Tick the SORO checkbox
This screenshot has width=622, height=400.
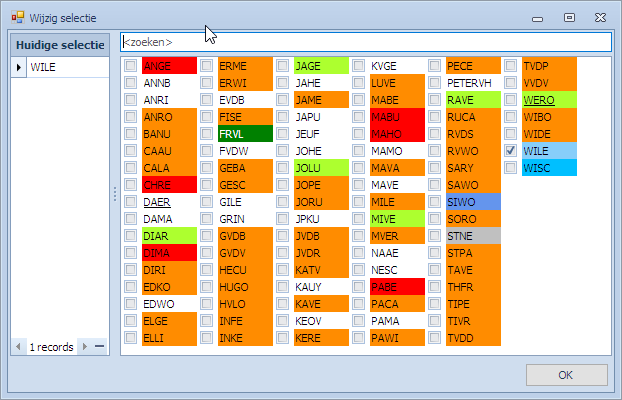[434, 219]
